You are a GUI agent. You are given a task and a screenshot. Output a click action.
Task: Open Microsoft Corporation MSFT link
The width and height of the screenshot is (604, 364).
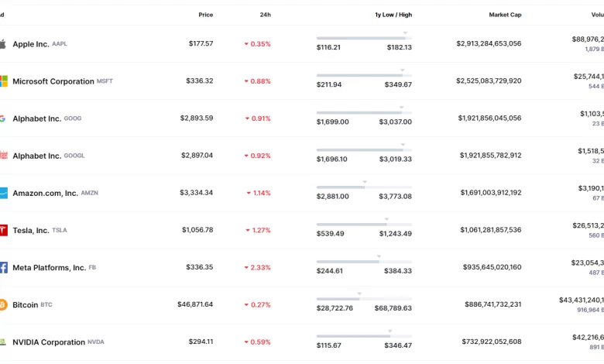point(62,81)
